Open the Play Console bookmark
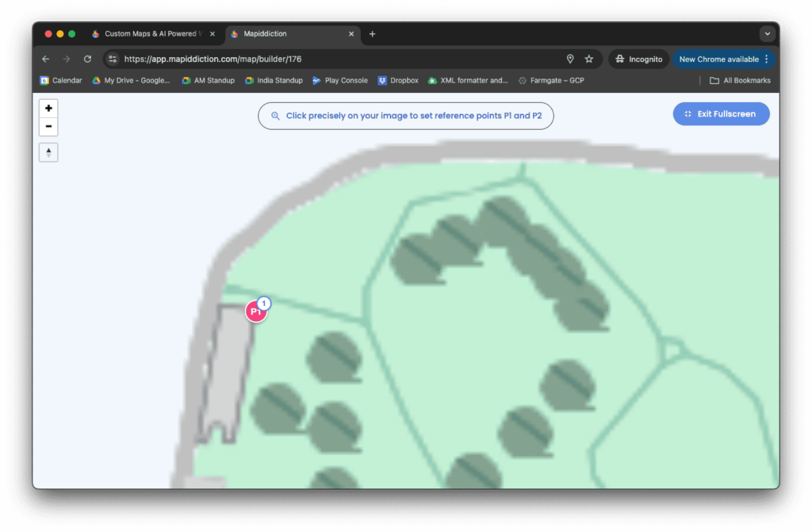The image size is (812, 532). [340, 80]
